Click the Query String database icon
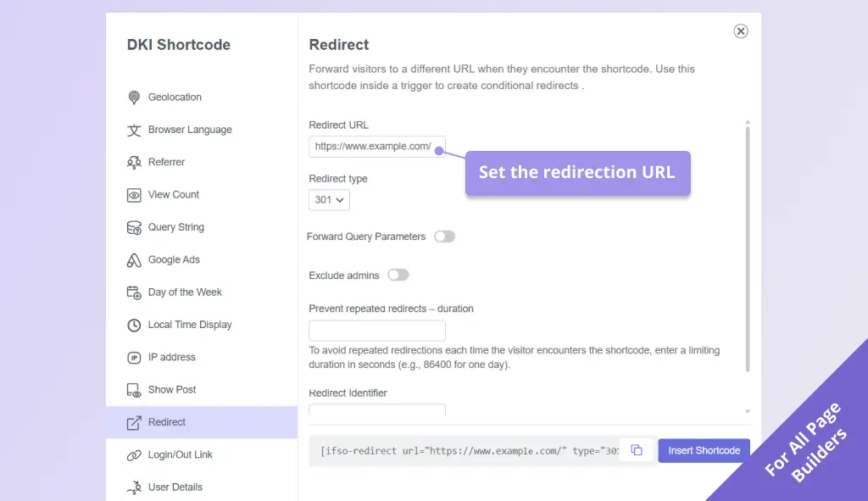 click(x=135, y=227)
